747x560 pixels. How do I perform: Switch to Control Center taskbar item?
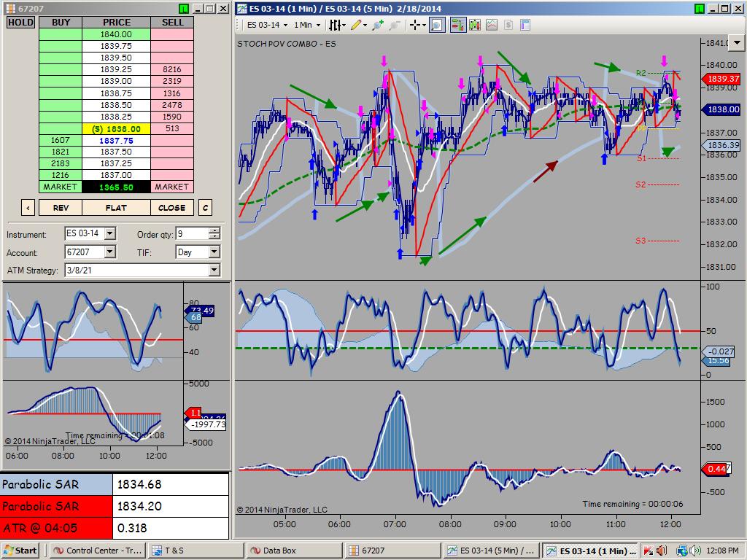(98, 551)
